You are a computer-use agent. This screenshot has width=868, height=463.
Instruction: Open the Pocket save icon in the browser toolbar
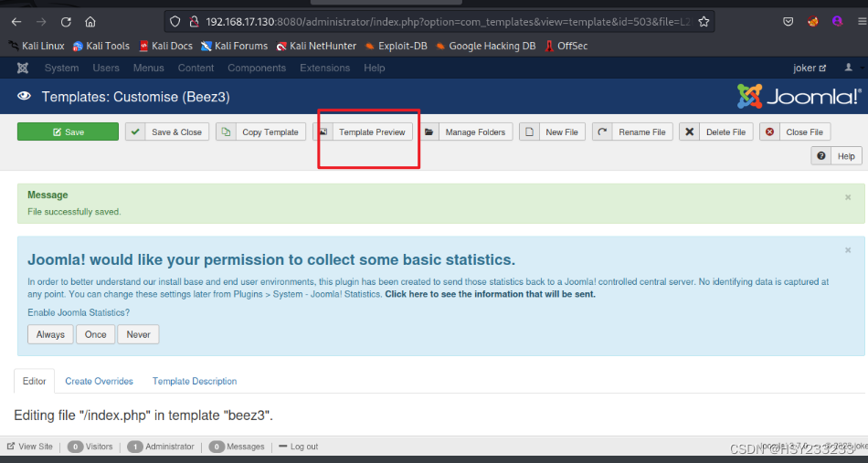tap(788, 22)
